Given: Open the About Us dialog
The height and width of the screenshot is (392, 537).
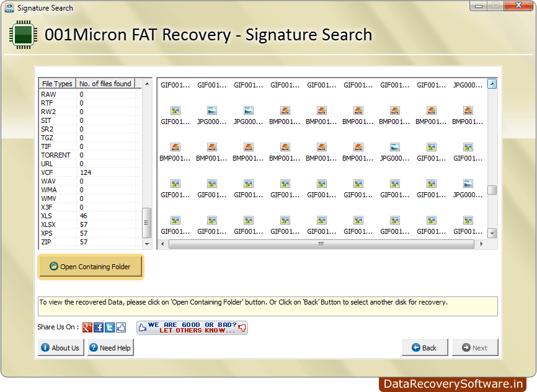Looking at the screenshot, I should click(x=61, y=348).
